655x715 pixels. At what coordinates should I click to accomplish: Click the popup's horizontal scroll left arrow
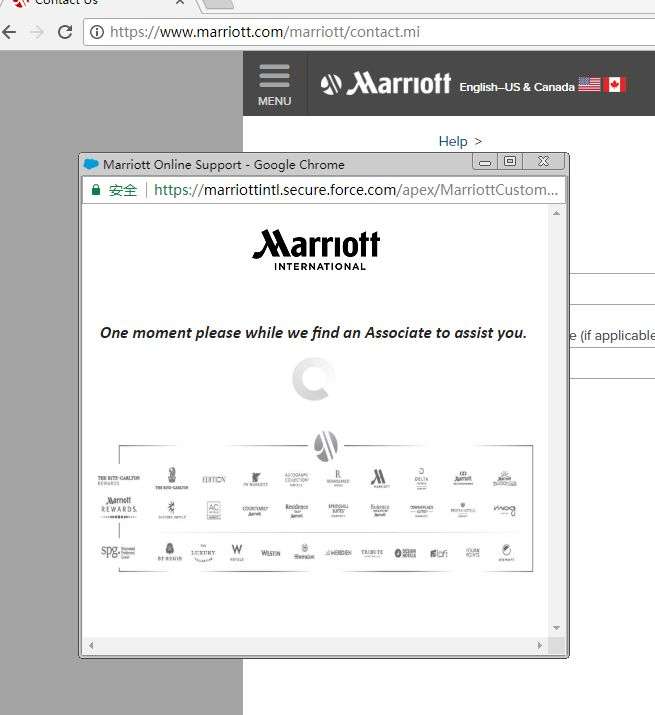point(91,645)
